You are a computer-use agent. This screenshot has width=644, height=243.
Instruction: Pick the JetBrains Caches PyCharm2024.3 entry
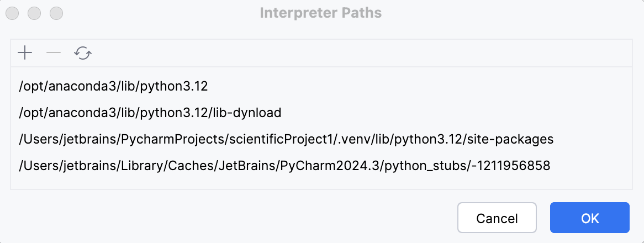284,166
